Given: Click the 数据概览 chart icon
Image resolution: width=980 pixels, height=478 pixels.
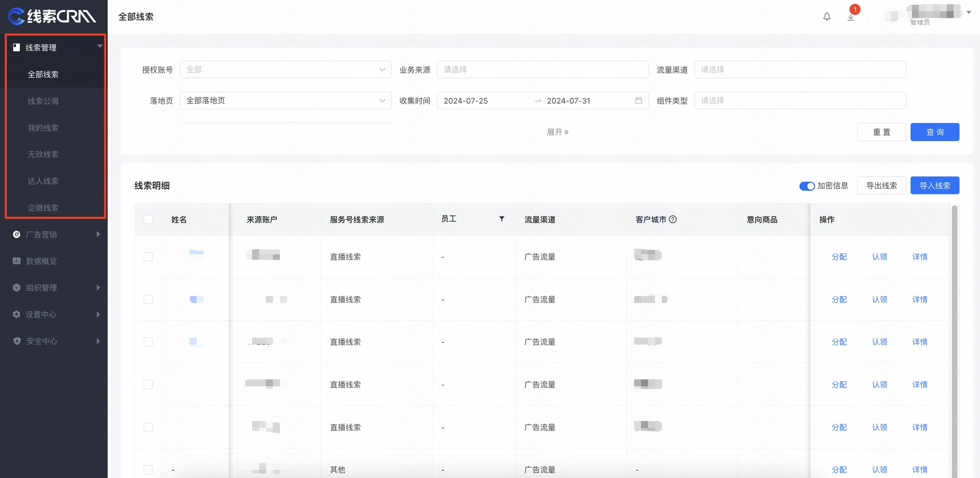Looking at the screenshot, I should point(16,261).
